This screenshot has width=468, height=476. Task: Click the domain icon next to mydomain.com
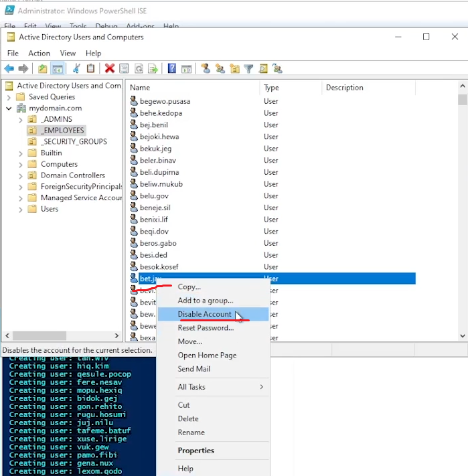(x=21, y=108)
